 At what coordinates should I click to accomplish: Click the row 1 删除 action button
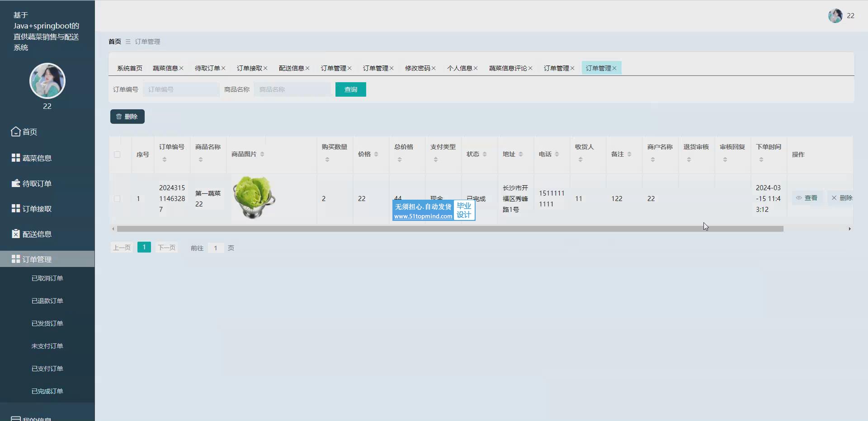pos(841,198)
